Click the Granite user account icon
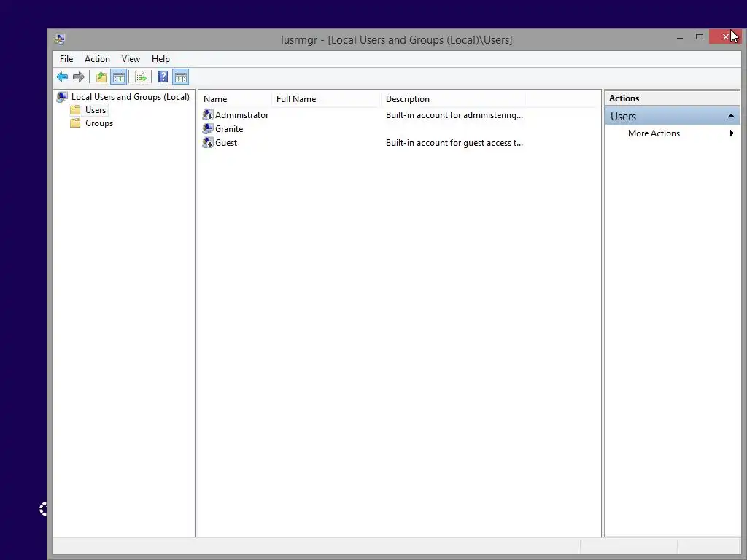 point(208,128)
